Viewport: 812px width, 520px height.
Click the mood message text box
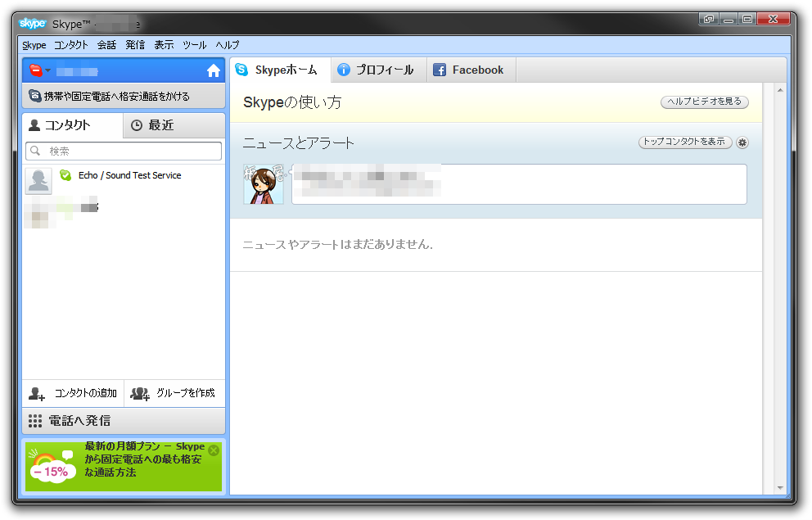click(519, 184)
